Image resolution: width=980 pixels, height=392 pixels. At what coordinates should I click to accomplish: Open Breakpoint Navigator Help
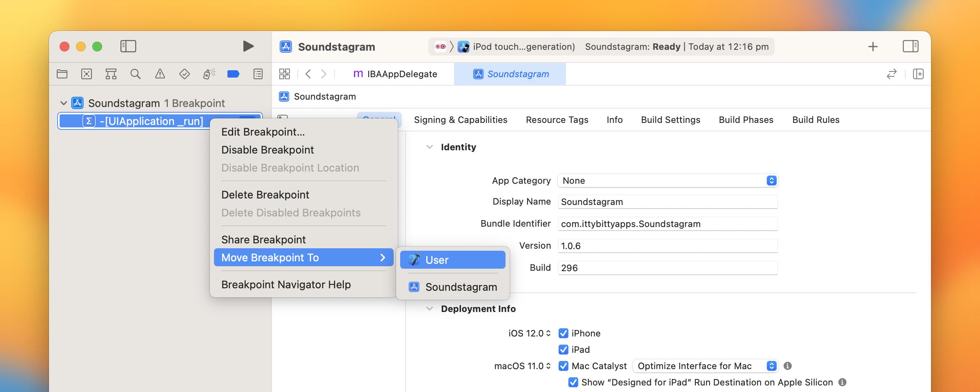pos(304,285)
